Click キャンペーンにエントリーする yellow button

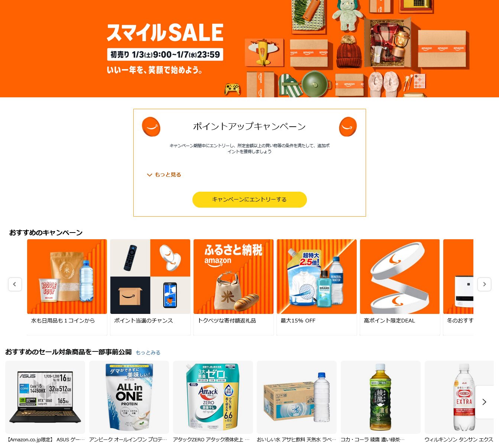click(249, 199)
